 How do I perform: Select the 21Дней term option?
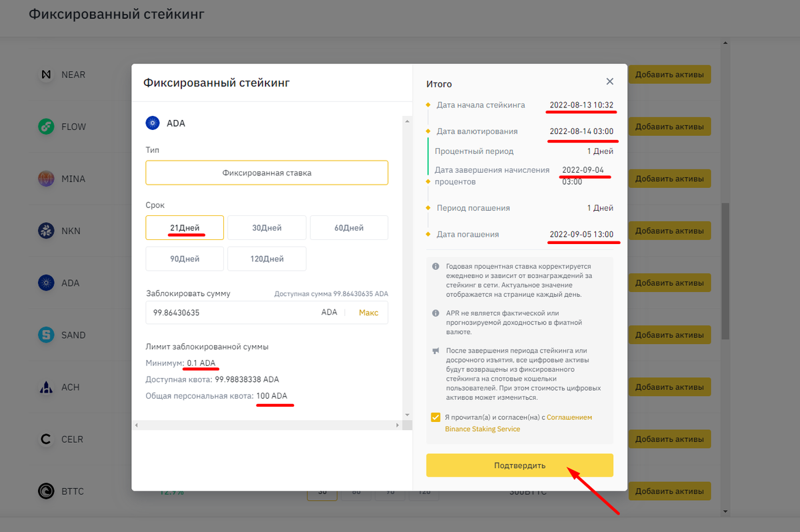185,227
